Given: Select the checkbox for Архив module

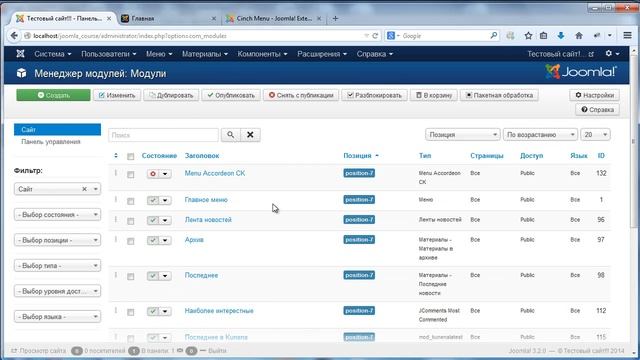Looking at the screenshot, I should point(131,241).
